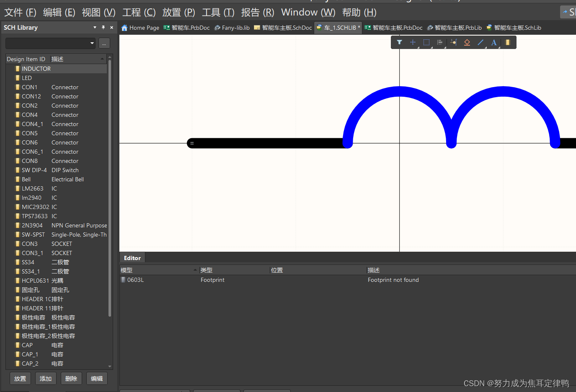Click the 描述 column header in Editor
Viewport: 576px width, 392px height.
pos(471,270)
